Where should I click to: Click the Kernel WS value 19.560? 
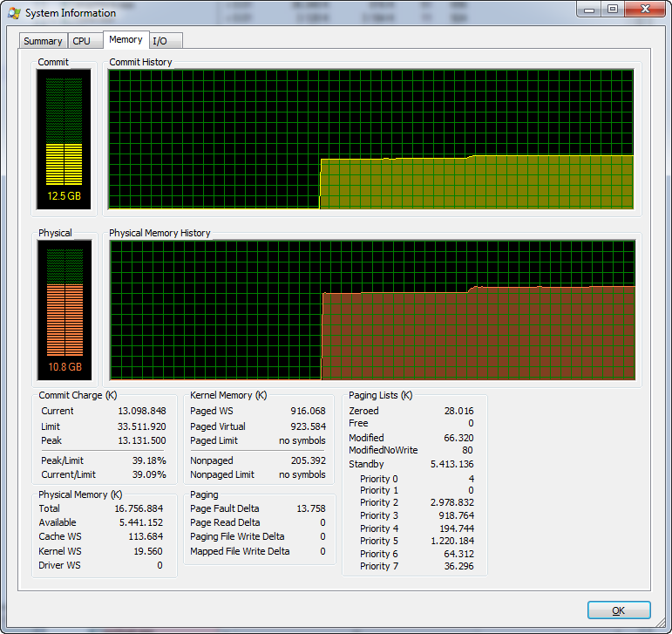[x=148, y=551]
